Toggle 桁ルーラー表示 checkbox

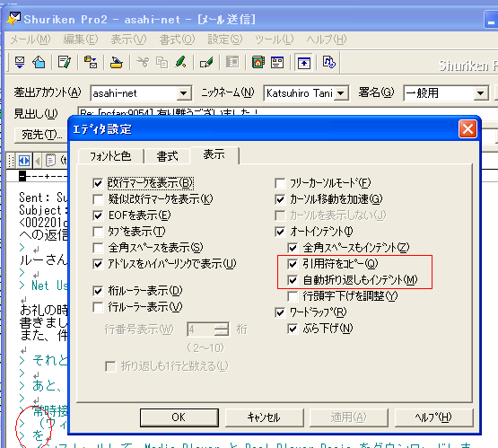[x=98, y=291]
